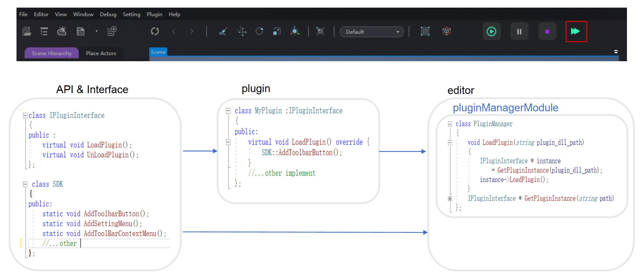Click the open project folder icon
Viewport: 644px width, 280px height.
[x=26, y=32]
